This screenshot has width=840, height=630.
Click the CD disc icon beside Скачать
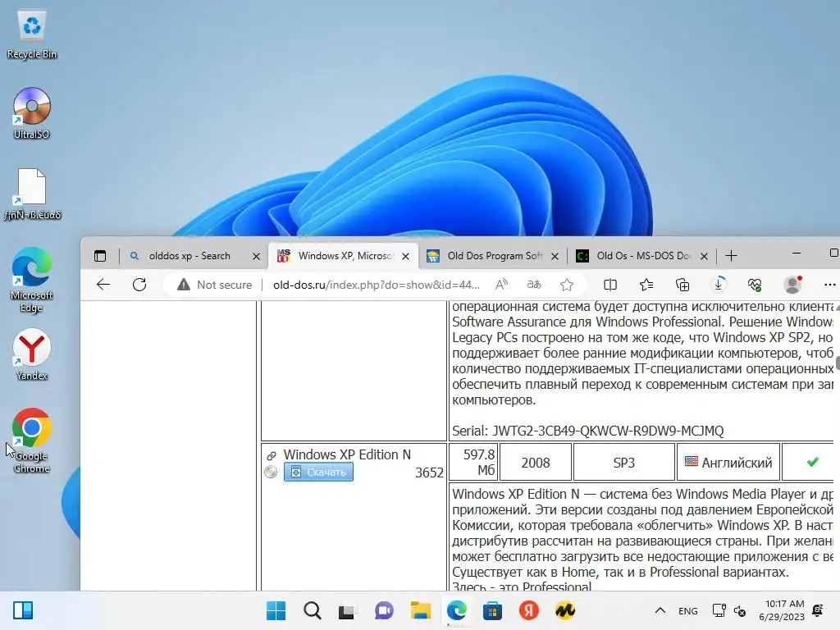(x=271, y=472)
